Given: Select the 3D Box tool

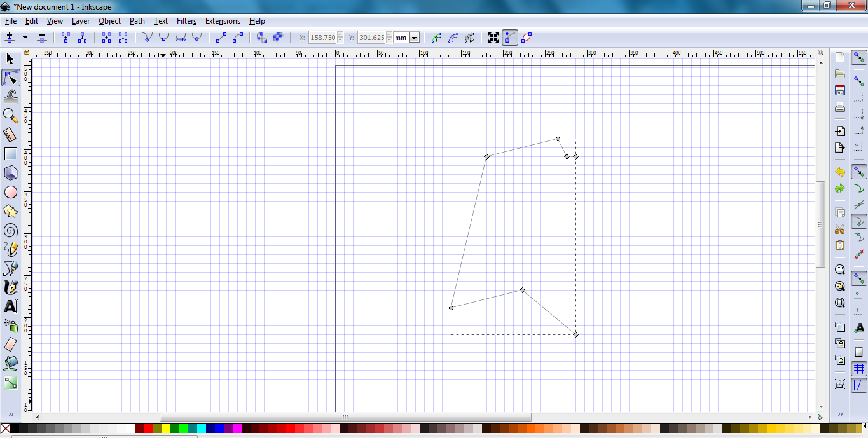Looking at the screenshot, I should click(x=10, y=173).
